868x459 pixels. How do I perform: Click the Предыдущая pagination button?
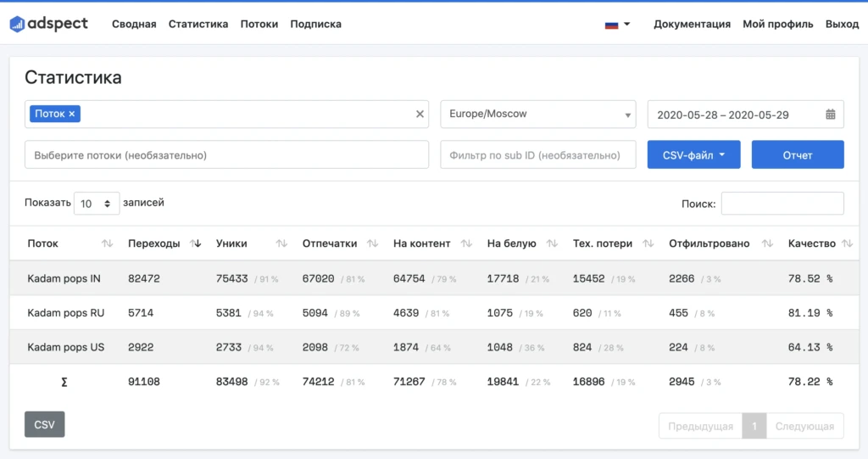pyautogui.click(x=700, y=426)
